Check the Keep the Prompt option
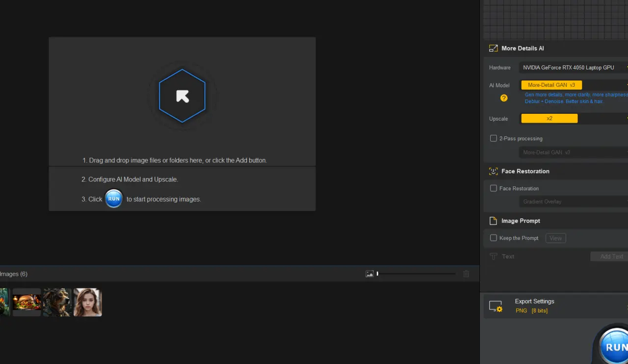The width and height of the screenshot is (628, 364). pyautogui.click(x=494, y=238)
